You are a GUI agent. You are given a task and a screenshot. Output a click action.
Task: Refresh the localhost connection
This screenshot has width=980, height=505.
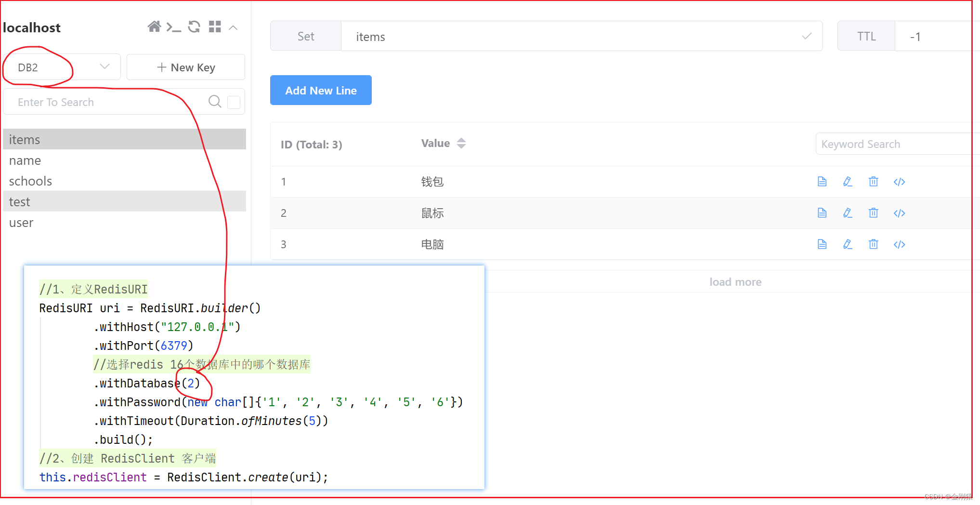click(194, 27)
